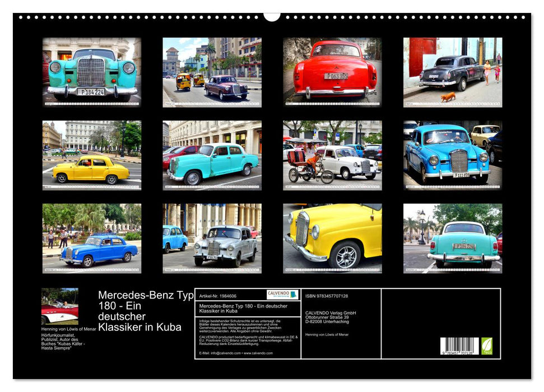Select the blue CALVENDO flag mark in the logo box

pyautogui.click(x=294, y=293)
